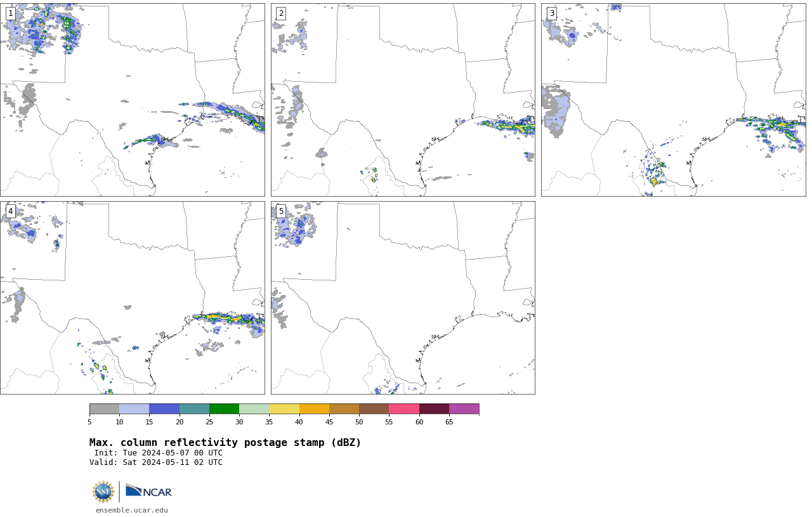812x517 pixels.
Task: Click colorbar tick label 65
Action: coord(449,422)
